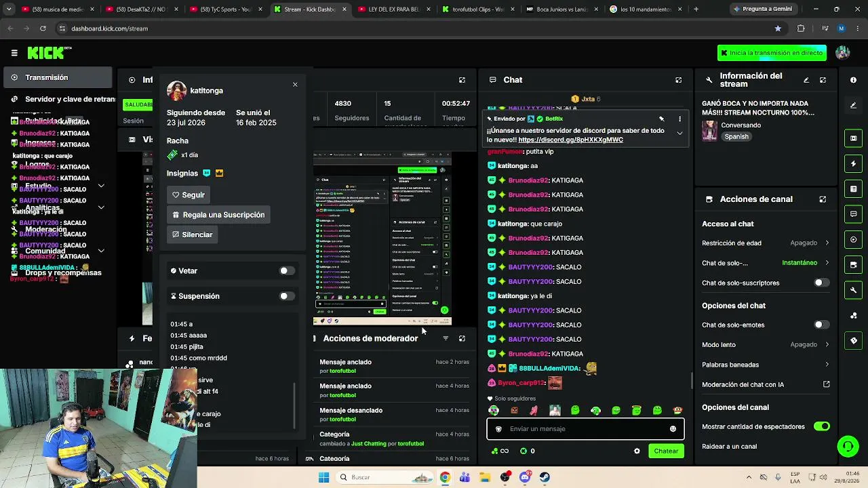Image resolution: width=868 pixels, height=488 pixels.
Task: Enable Chat de solo-suscriptores
Action: point(821,283)
